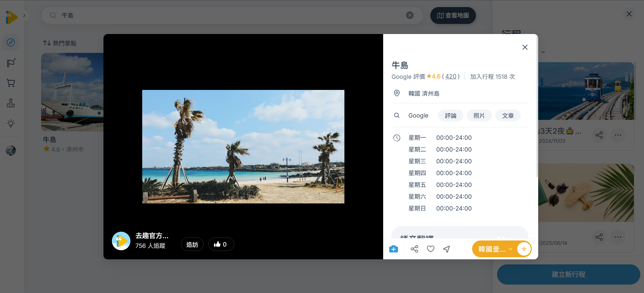Clear the search field text
Viewport: 644px width, 293px height.
pos(410,15)
